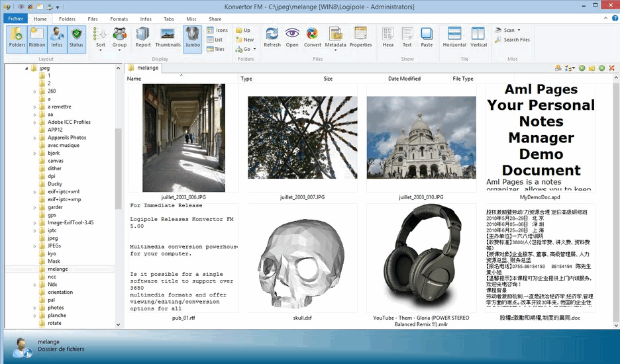The width and height of the screenshot is (620, 364).
Task: Open thumbnail juillet_2003_006.JPG
Action: [x=184, y=138]
